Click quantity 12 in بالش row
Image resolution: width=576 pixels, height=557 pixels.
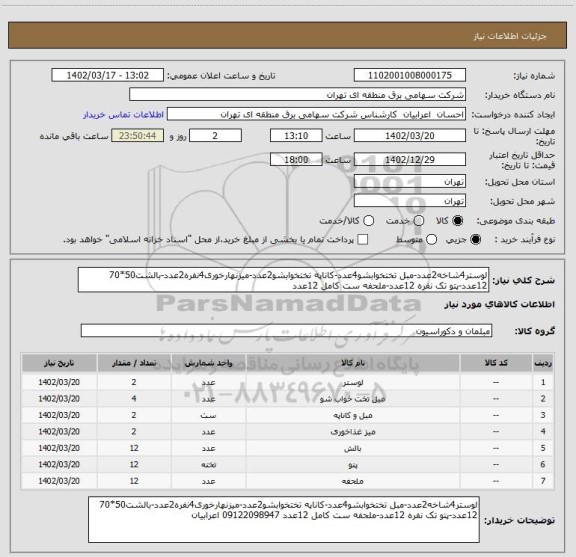click(134, 448)
